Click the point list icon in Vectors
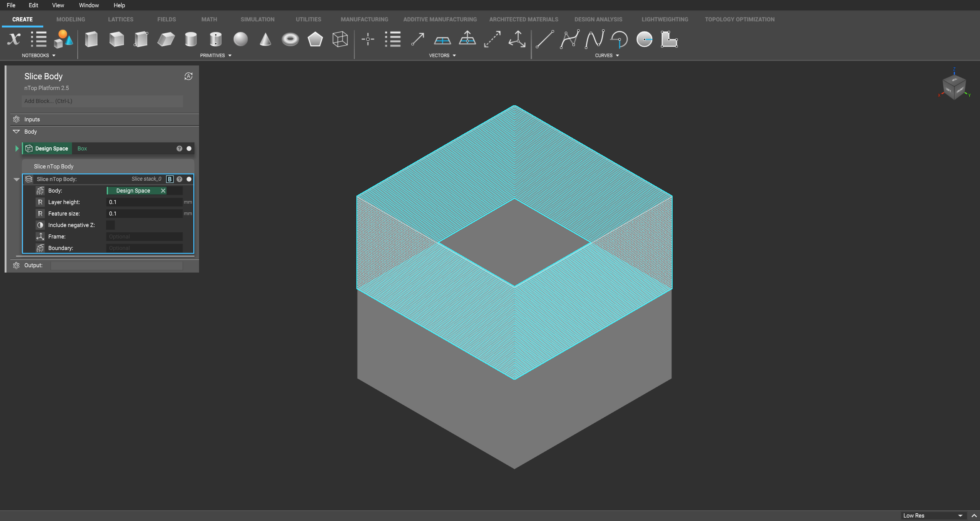Screen dimensions: 980x521 (x=393, y=39)
